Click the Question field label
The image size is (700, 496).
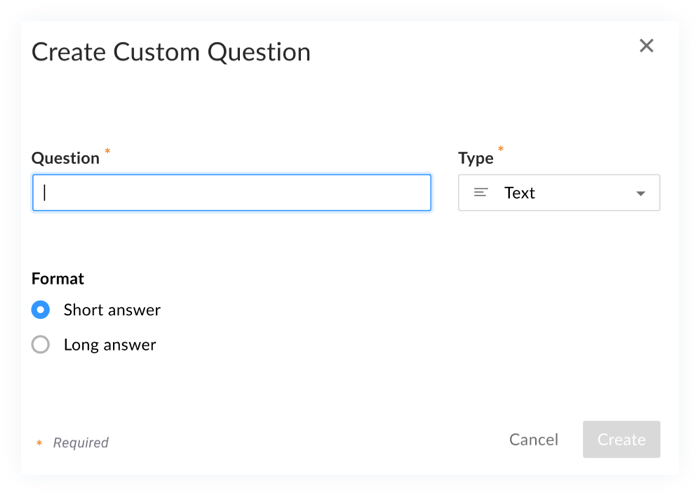coord(66,158)
